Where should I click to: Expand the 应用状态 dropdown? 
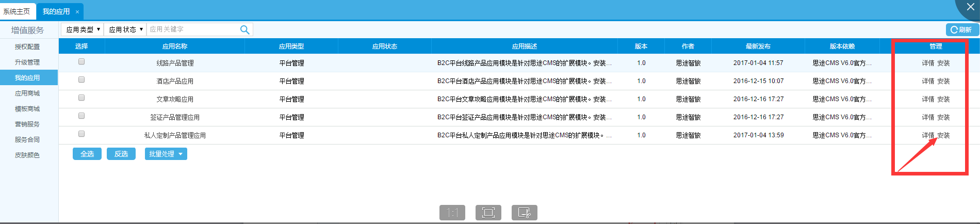click(125, 30)
